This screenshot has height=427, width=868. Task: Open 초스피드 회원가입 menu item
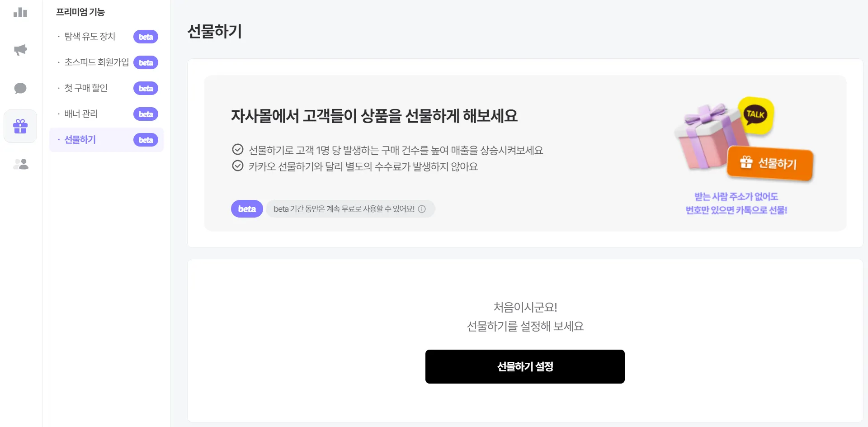[96, 62]
